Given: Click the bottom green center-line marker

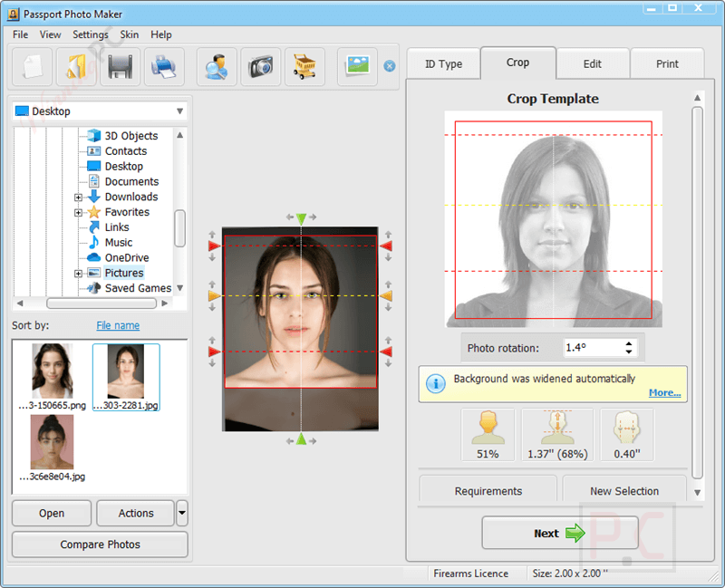Looking at the screenshot, I should click(x=301, y=439).
